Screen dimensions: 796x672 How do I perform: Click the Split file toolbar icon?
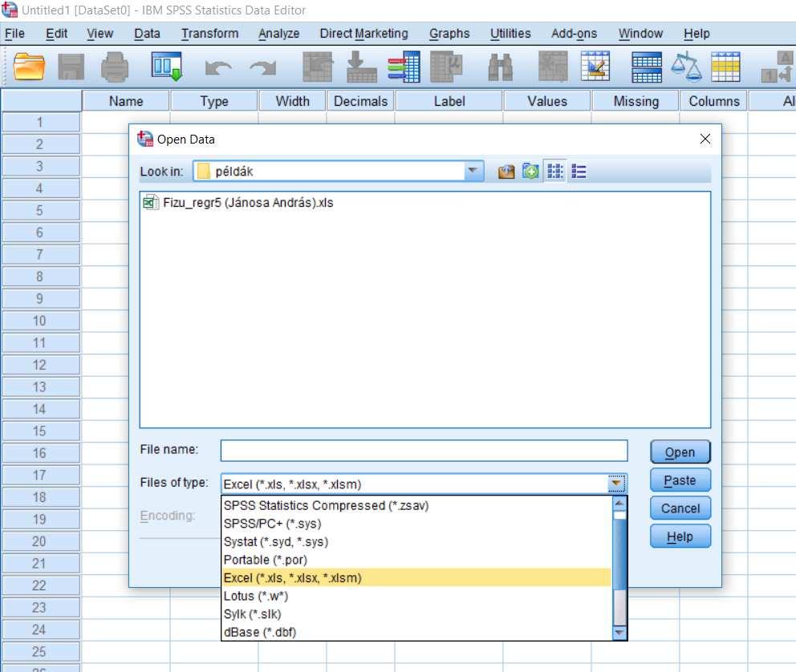coord(647,67)
